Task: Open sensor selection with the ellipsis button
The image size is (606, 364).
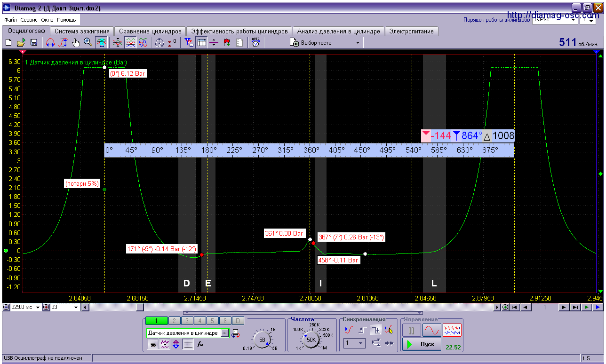Action: (224, 333)
